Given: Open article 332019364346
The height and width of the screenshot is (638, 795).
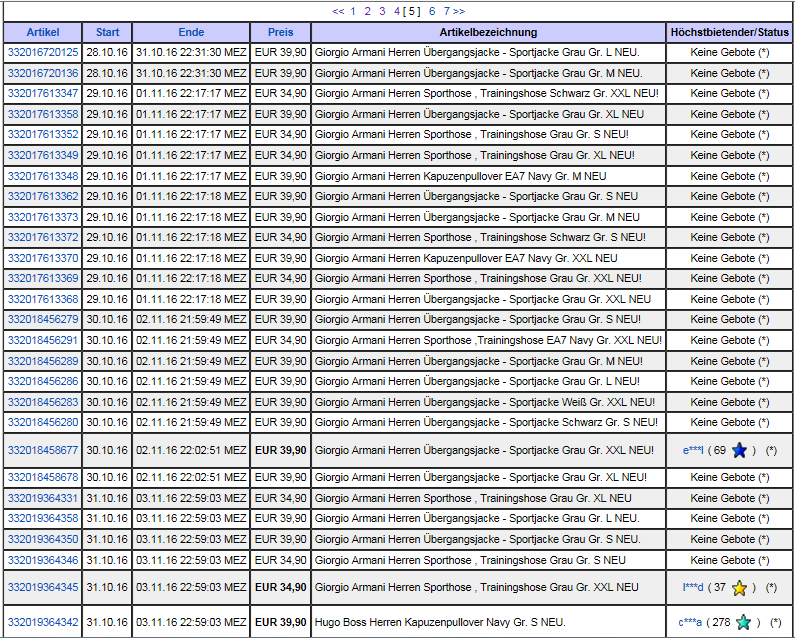Looking at the screenshot, I should pos(43,560).
